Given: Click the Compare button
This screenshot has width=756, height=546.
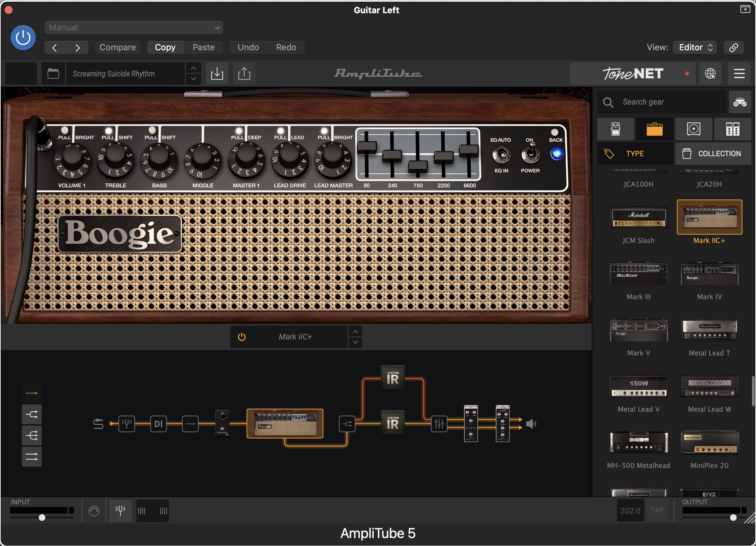Looking at the screenshot, I should [x=117, y=47].
